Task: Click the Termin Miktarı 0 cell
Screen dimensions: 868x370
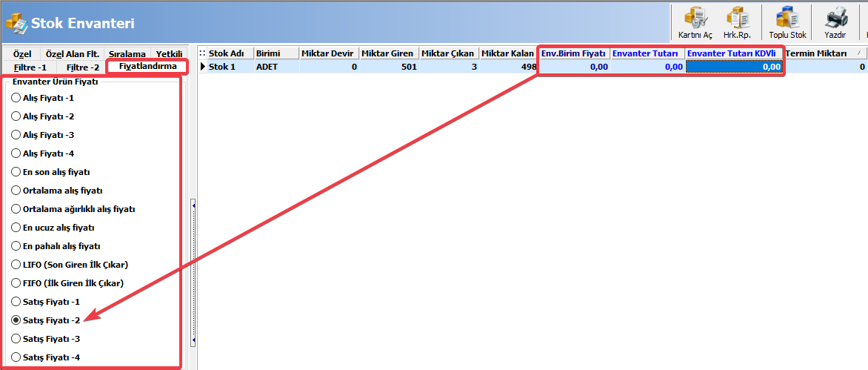Action: point(825,67)
